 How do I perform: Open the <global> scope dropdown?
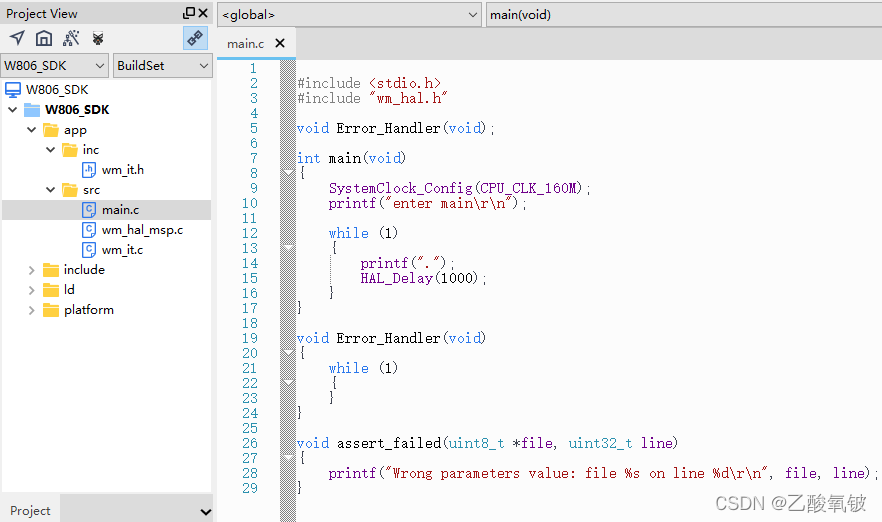point(349,15)
